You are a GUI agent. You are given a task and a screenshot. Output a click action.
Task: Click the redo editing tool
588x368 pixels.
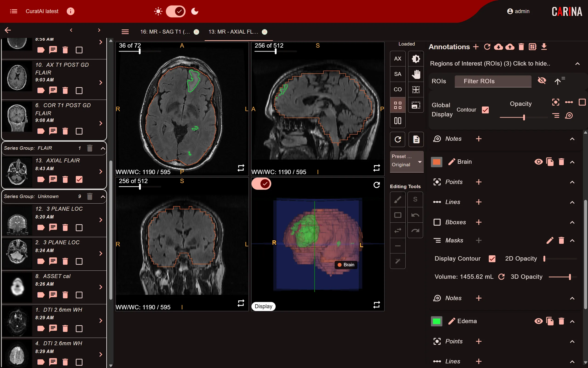click(x=415, y=230)
